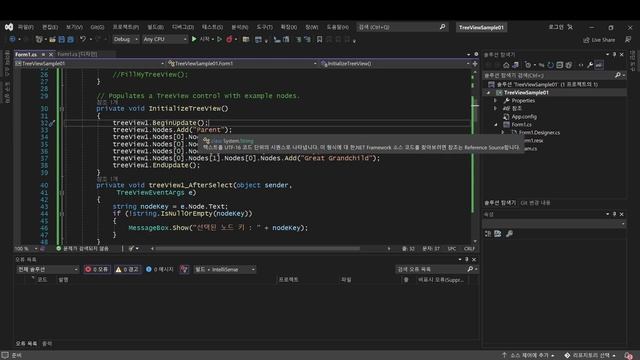Switch to Git Changes tab below Solution Explorer
640x360 pixels.
[x=535, y=203]
